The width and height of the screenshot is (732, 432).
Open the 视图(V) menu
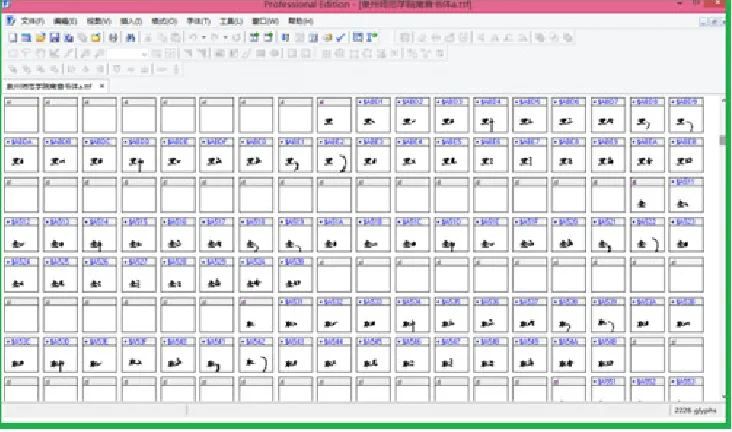click(x=99, y=21)
